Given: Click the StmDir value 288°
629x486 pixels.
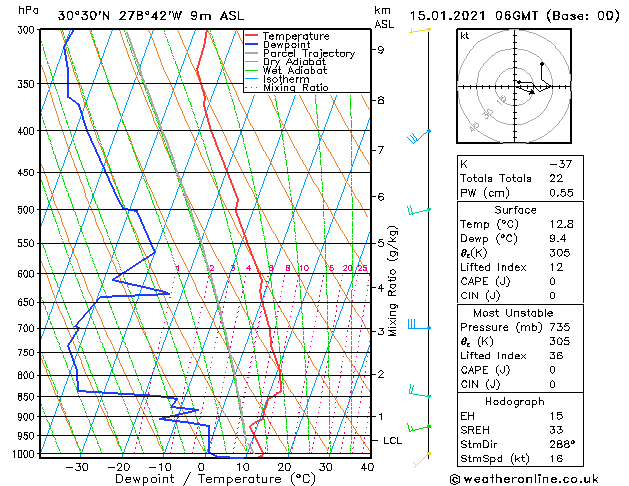Looking at the screenshot, I should point(562,444).
